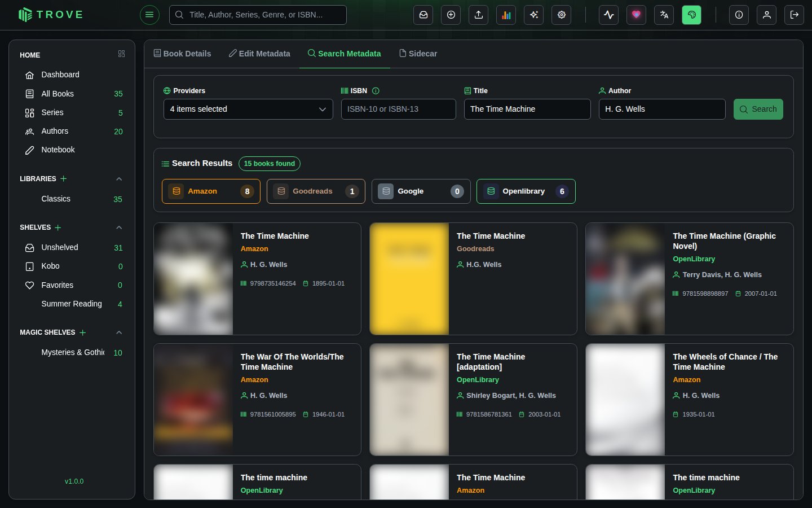This screenshot has width=812, height=508.
Task: Collapse the LIBRARIES section chevron
Action: 119,179
